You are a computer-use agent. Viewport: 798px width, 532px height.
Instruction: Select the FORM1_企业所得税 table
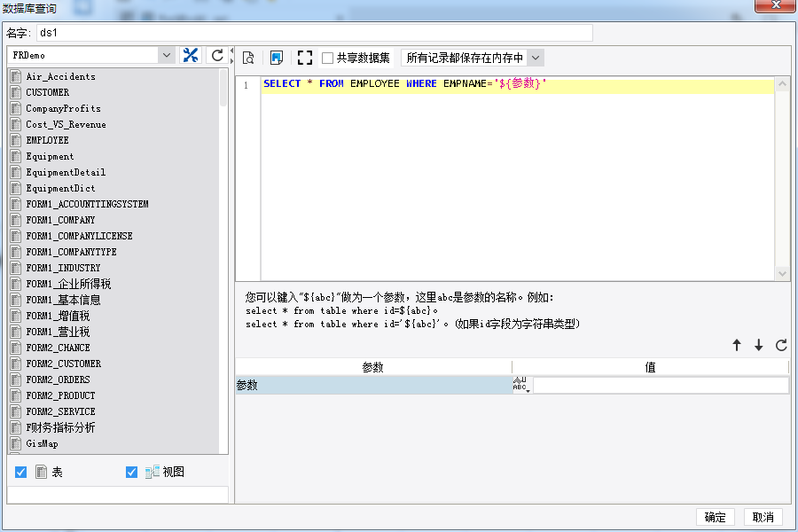[68, 284]
